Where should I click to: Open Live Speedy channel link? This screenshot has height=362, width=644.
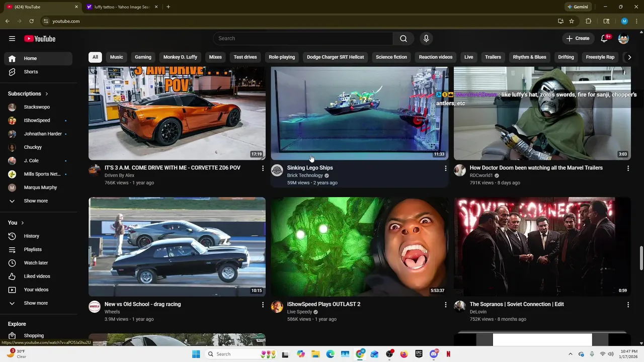tap(299, 312)
